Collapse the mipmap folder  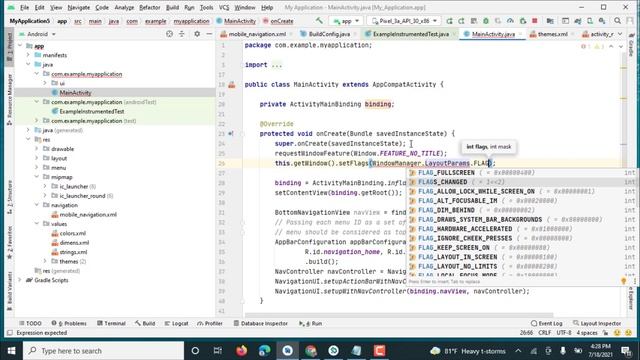pos(37,177)
